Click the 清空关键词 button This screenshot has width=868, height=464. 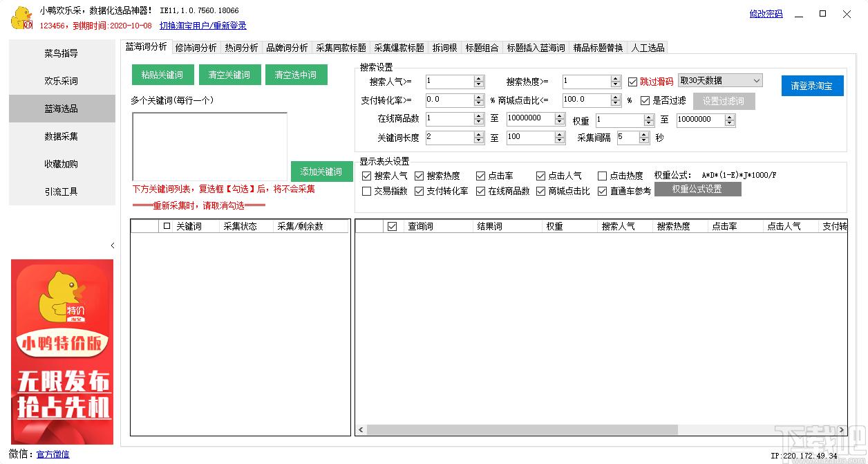coord(229,75)
